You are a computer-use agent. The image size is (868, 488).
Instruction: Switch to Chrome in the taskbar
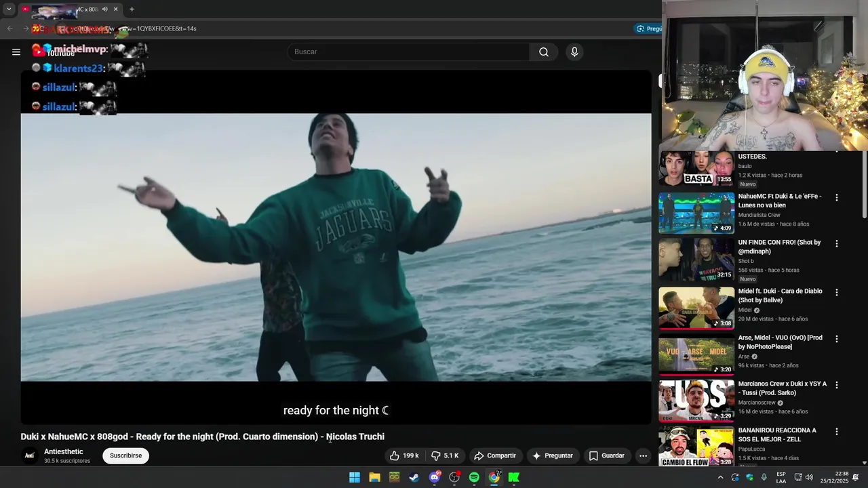tap(494, 477)
